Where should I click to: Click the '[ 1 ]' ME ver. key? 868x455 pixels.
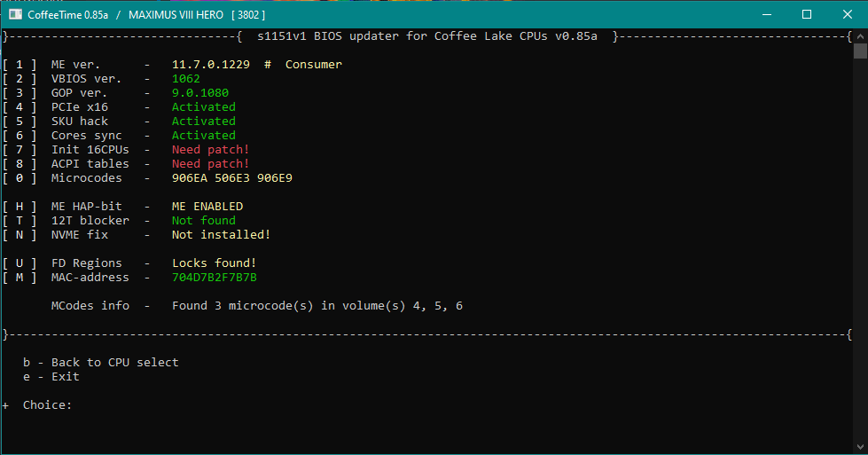(x=20, y=65)
